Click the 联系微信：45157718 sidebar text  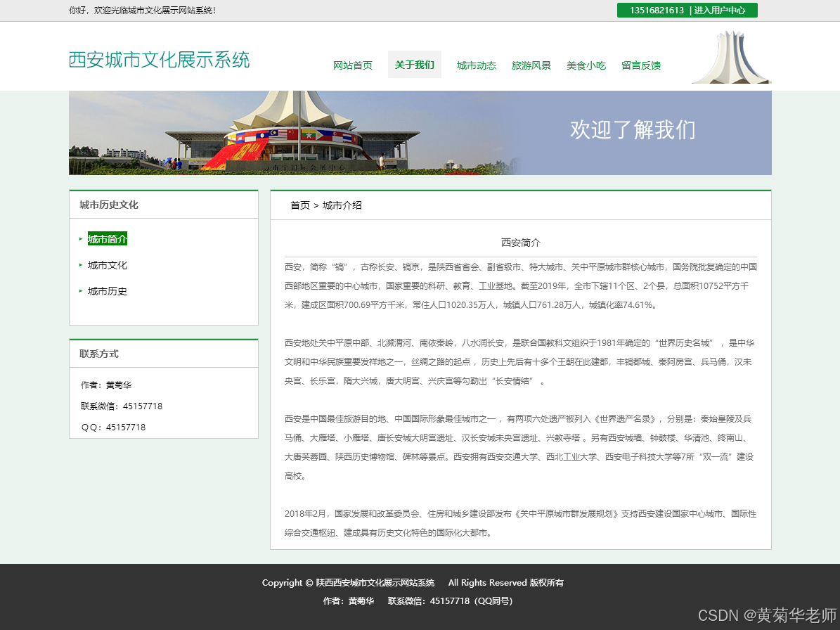[x=122, y=406]
